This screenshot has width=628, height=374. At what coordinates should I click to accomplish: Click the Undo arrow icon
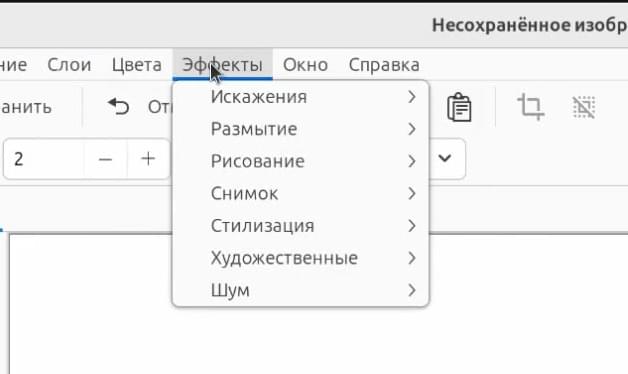(x=119, y=107)
